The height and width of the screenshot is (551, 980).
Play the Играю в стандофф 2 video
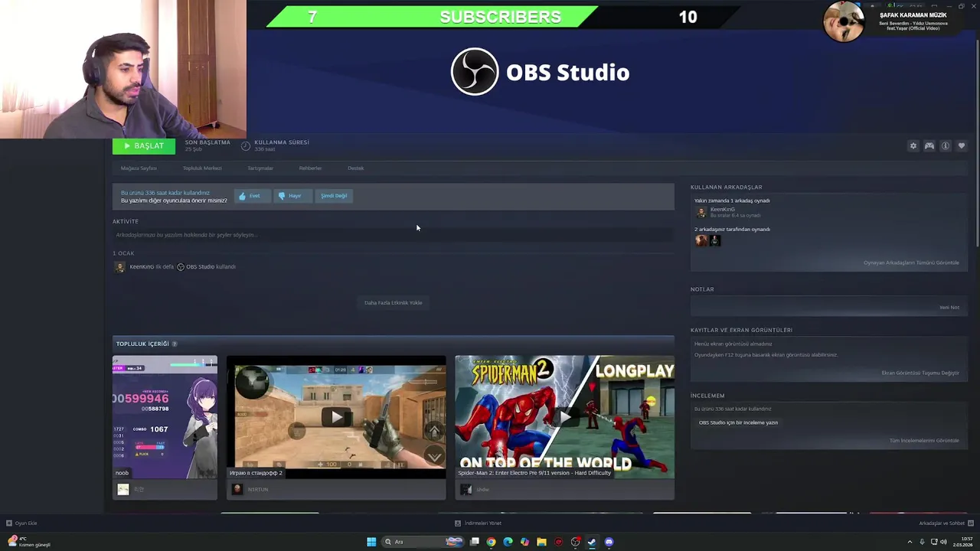tap(336, 417)
